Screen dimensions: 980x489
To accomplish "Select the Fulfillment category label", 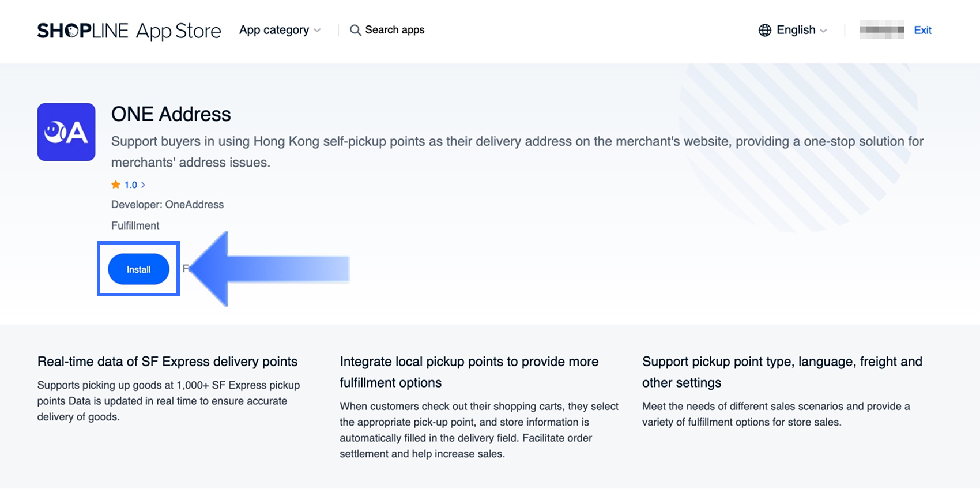I will [x=135, y=225].
